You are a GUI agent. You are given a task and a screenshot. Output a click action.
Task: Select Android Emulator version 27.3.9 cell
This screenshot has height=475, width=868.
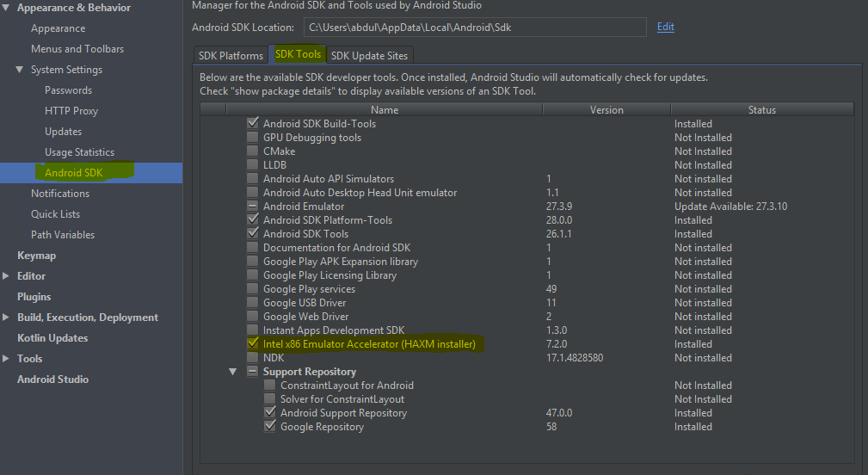pos(559,207)
